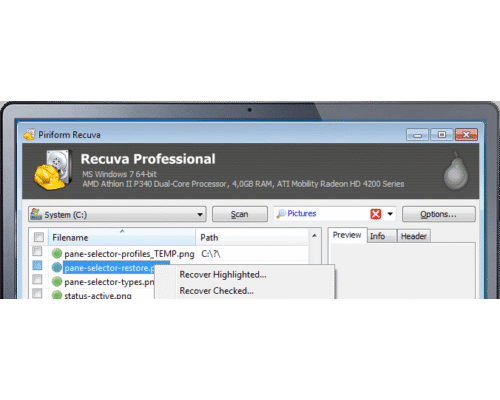Select the pane-selector-types filename
500x400 pixels.
point(109,282)
